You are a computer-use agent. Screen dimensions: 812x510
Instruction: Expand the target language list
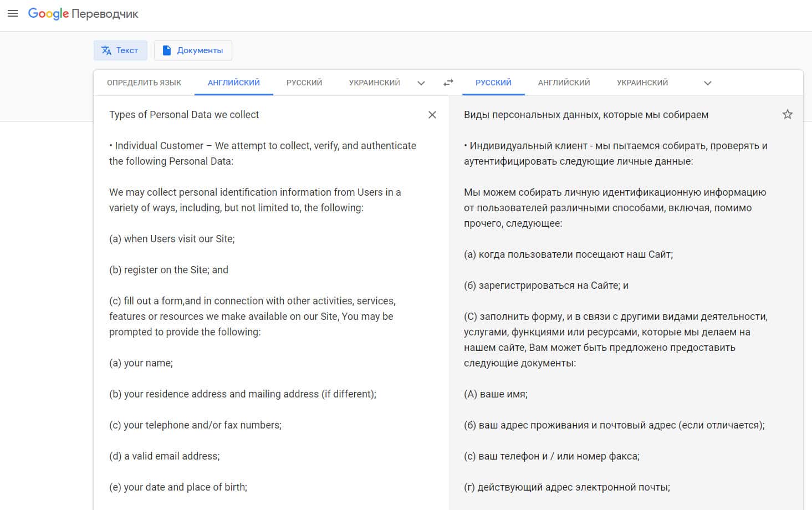707,83
